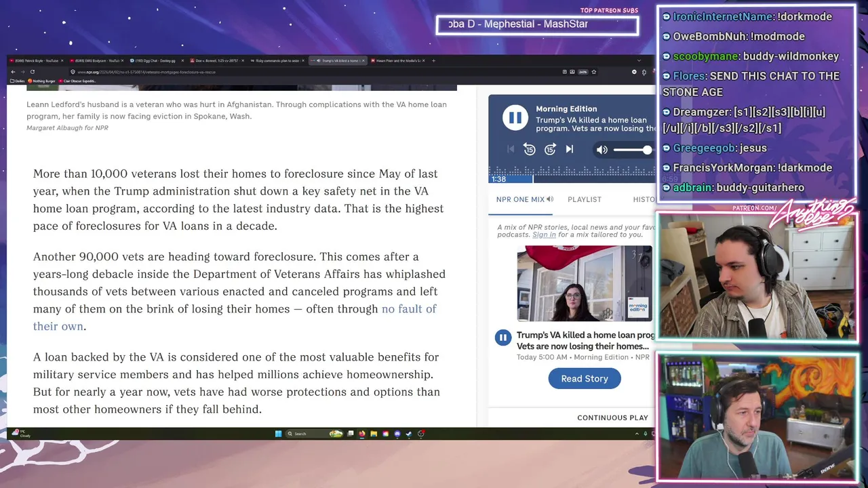Open the Windows Start menu

coord(278,434)
